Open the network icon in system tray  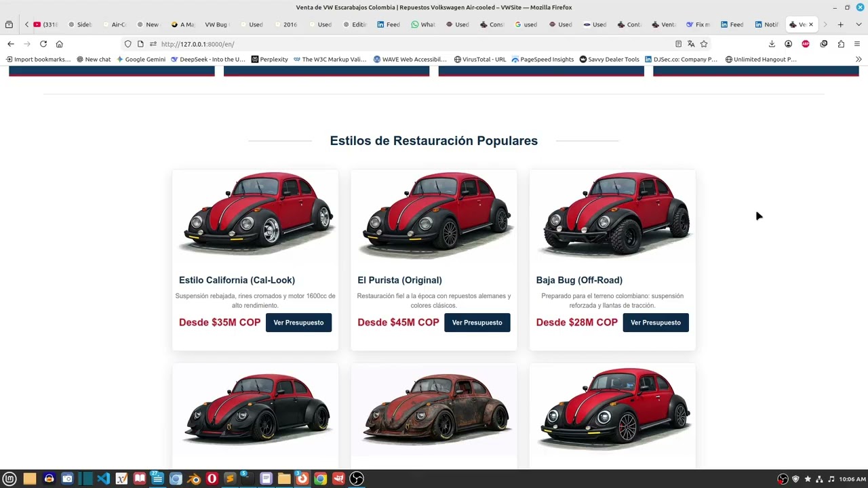click(x=820, y=479)
